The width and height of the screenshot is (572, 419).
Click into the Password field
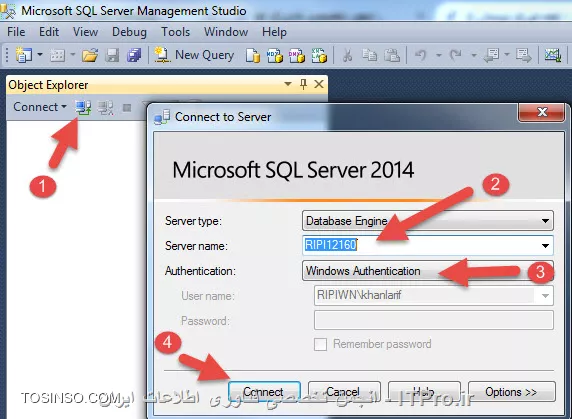(433, 320)
